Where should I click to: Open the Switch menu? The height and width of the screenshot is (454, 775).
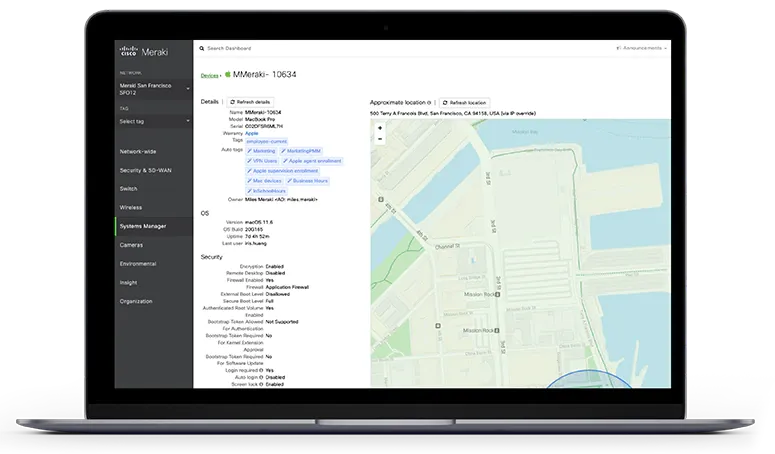point(129,189)
